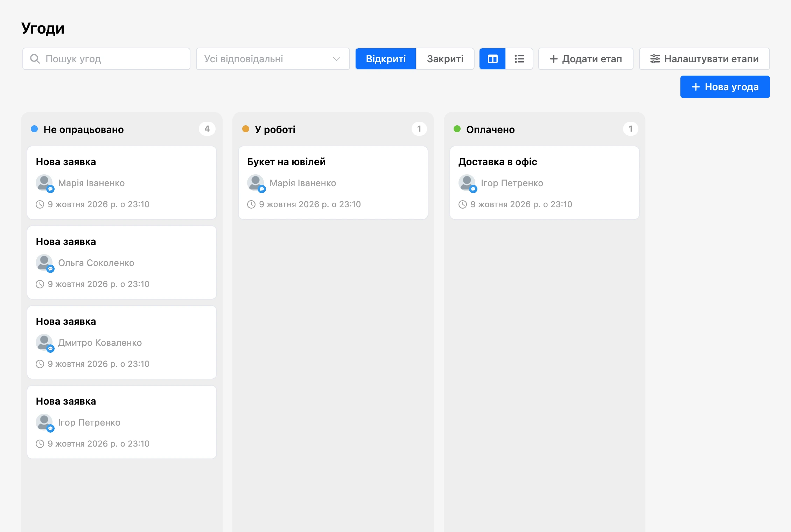This screenshot has width=791, height=532.
Task: Expand responsible filter via chevron arrow
Action: pos(337,59)
